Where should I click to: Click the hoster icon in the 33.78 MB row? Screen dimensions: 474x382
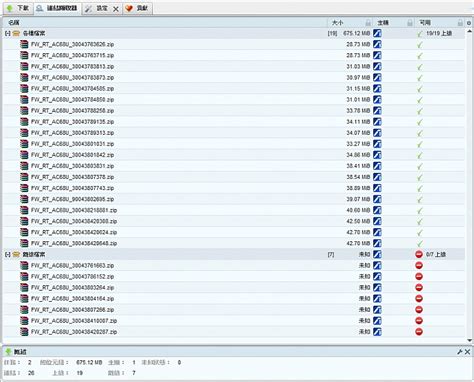(x=377, y=111)
